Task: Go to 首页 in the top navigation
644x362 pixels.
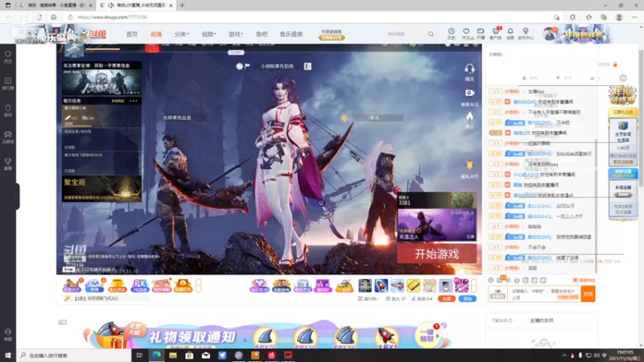Action: [132, 34]
